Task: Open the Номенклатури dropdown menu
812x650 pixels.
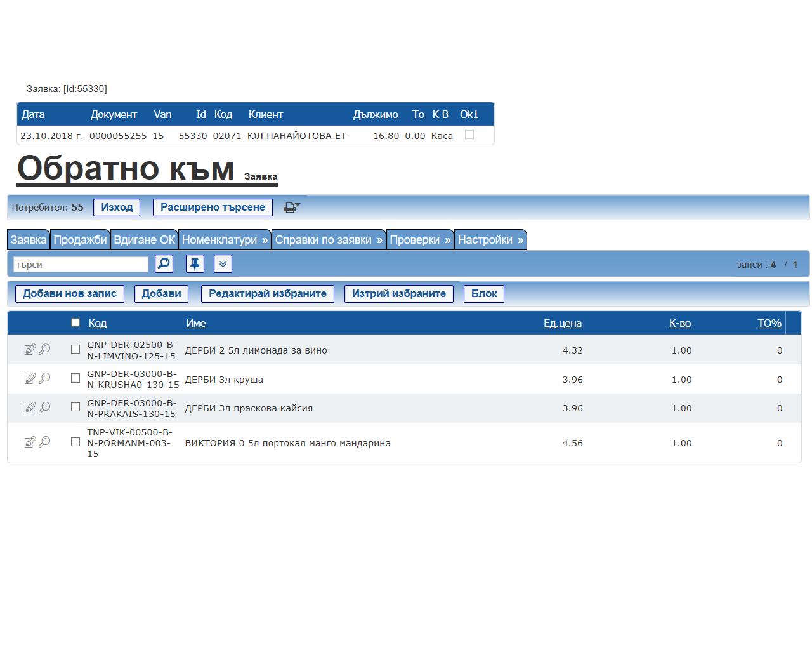Action: [225, 240]
